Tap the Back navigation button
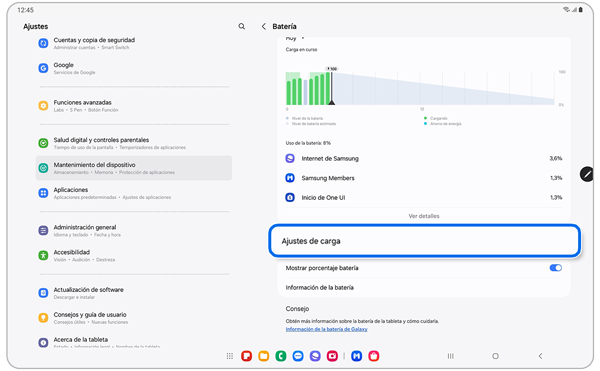 (540, 356)
